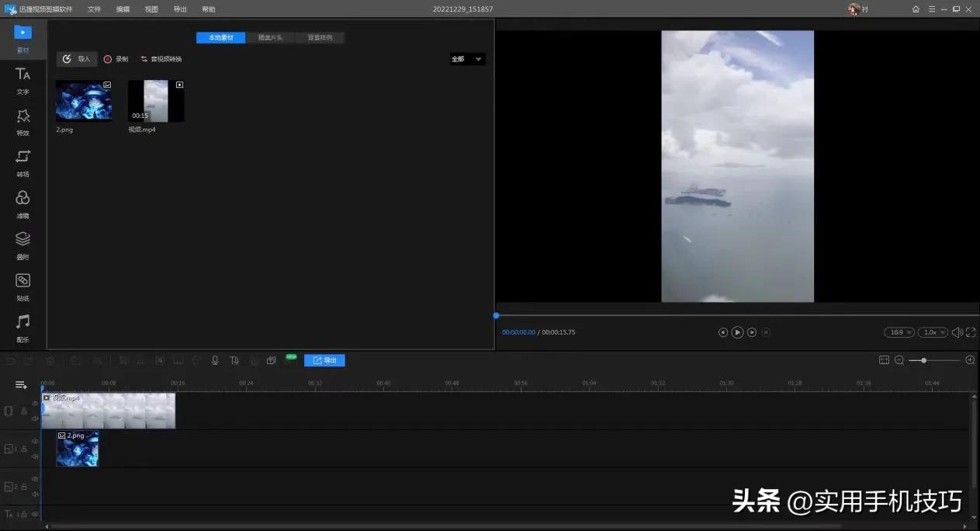This screenshot has width=980, height=531.
Task: Open the 16:9 aspect ratio dropdown
Action: pyautogui.click(x=898, y=331)
